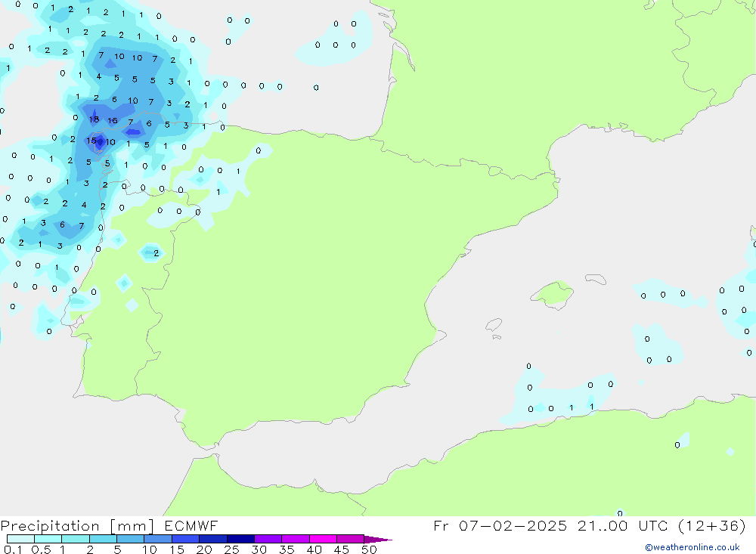Viewport: 756px width, 554px height.
Task: Open the weatheronline.co.uk copyright link
Action: coord(692,547)
